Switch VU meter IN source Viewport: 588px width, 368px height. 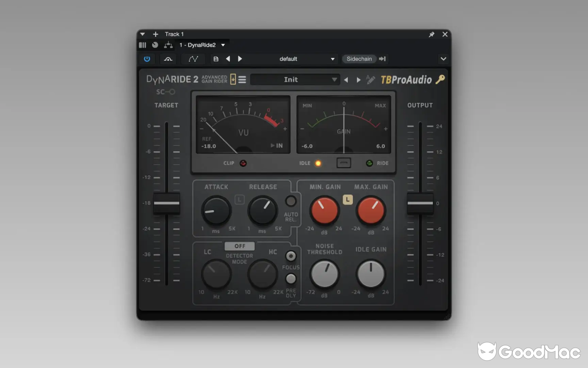(277, 146)
